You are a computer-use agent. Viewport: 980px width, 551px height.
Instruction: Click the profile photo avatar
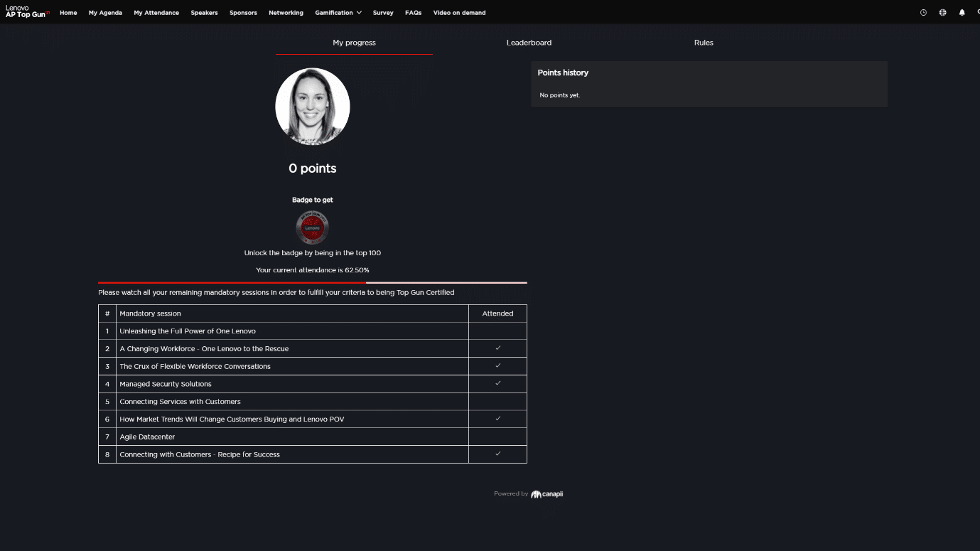click(313, 106)
